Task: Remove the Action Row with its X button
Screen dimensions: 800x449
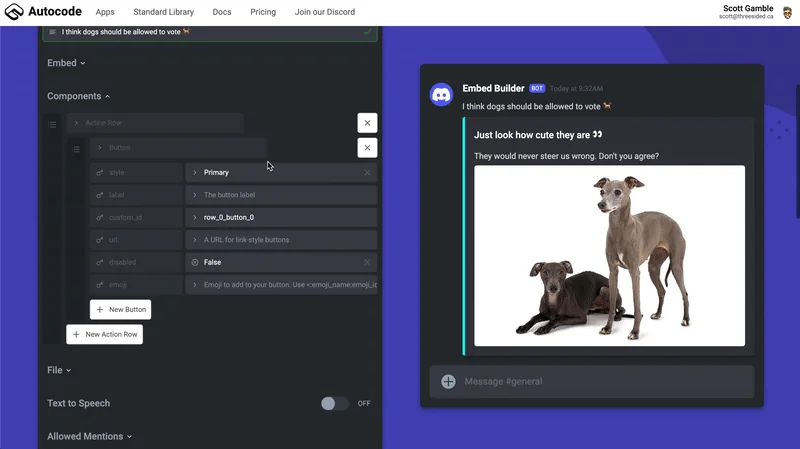Action: tap(367, 123)
